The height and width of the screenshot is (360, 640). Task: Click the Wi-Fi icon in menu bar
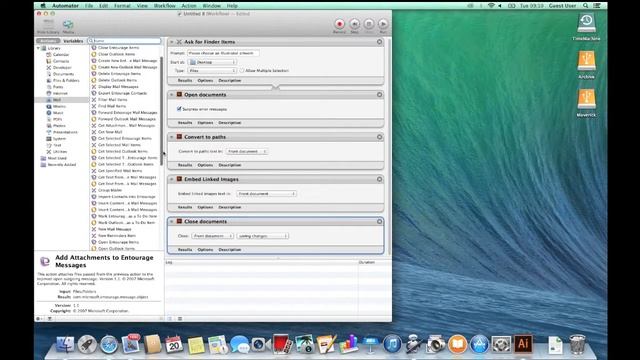pyautogui.click(x=491, y=6)
